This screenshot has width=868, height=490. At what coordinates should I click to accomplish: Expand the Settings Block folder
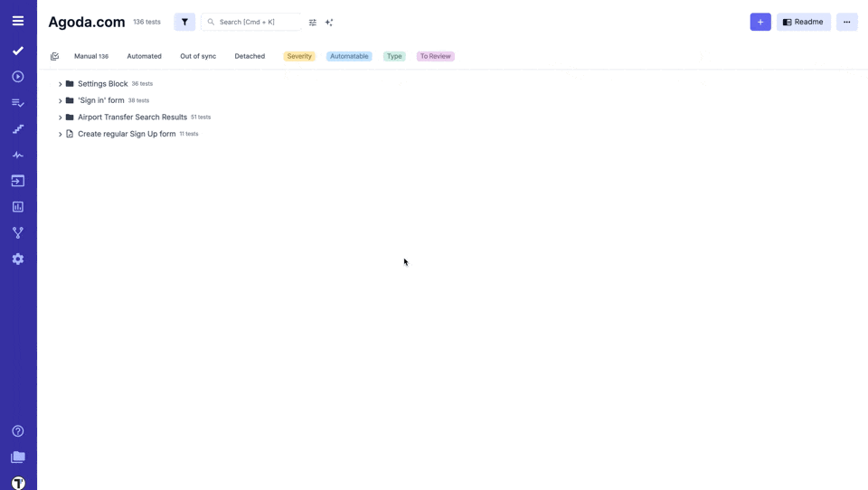coord(61,84)
